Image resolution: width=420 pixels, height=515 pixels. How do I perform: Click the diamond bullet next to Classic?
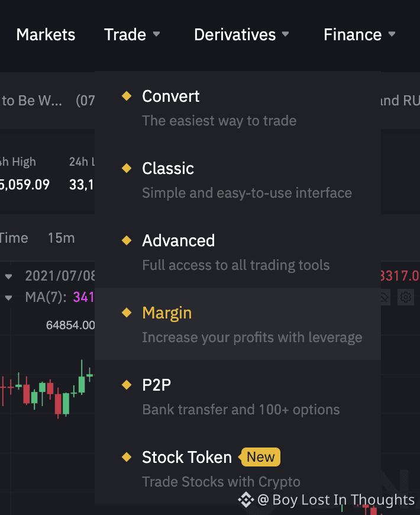tap(127, 168)
